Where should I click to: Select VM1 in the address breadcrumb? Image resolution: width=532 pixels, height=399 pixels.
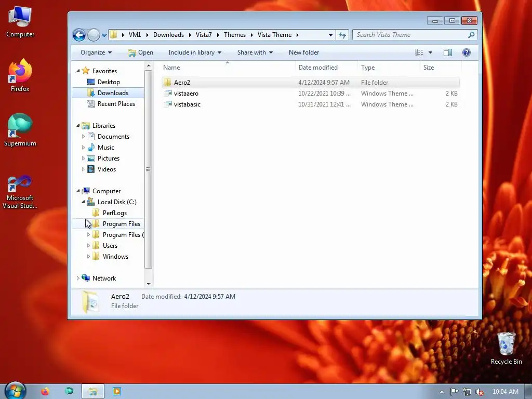pyautogui.click(x=135, y=35)
